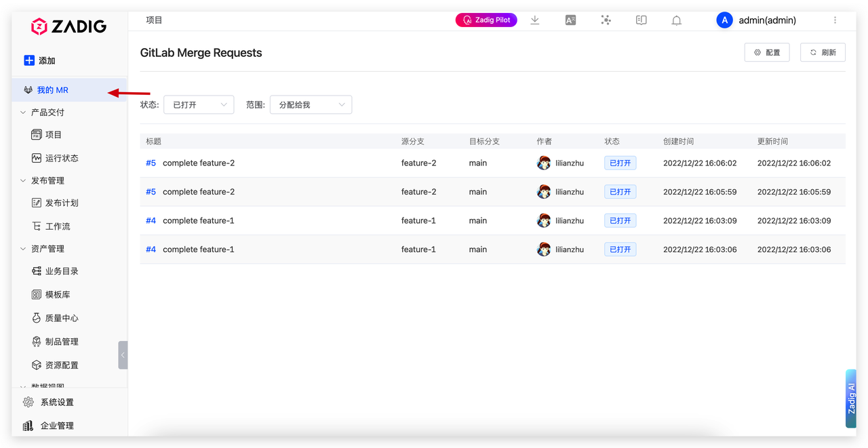This screenshot has height=448, width=868.
Task: Open the 状态 filter dropdown
Action: pos(198,104)
